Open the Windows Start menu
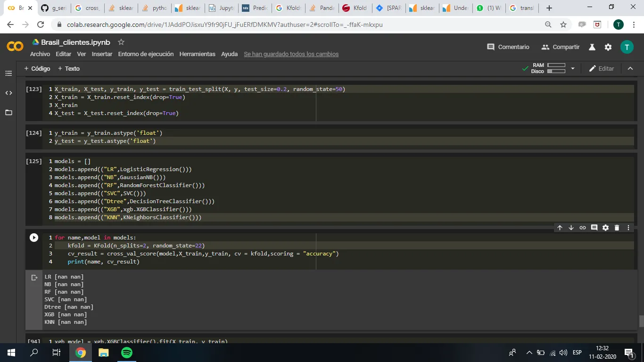 coord(11,352)
